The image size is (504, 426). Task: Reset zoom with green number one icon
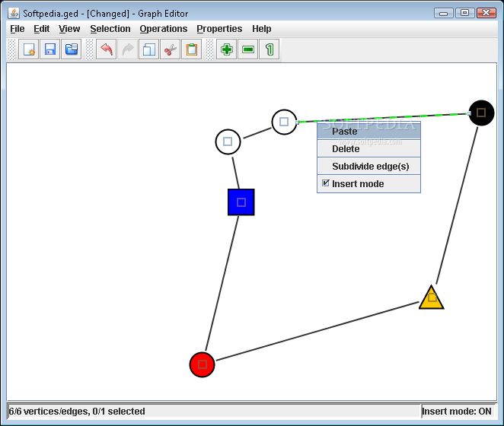270,49
